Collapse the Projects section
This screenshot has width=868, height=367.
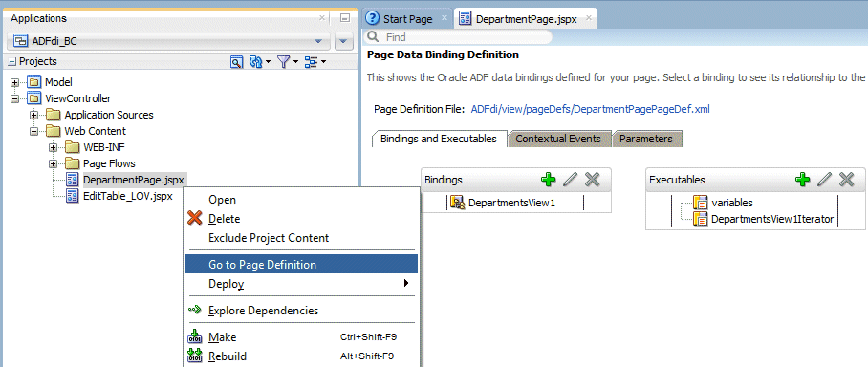point(12,62)
